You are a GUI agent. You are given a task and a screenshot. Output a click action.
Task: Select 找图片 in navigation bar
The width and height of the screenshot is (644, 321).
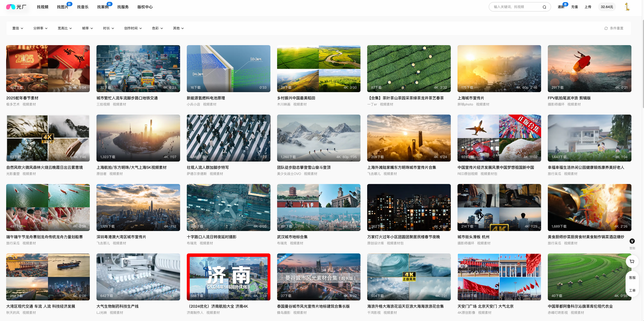(x=63, y=7)
